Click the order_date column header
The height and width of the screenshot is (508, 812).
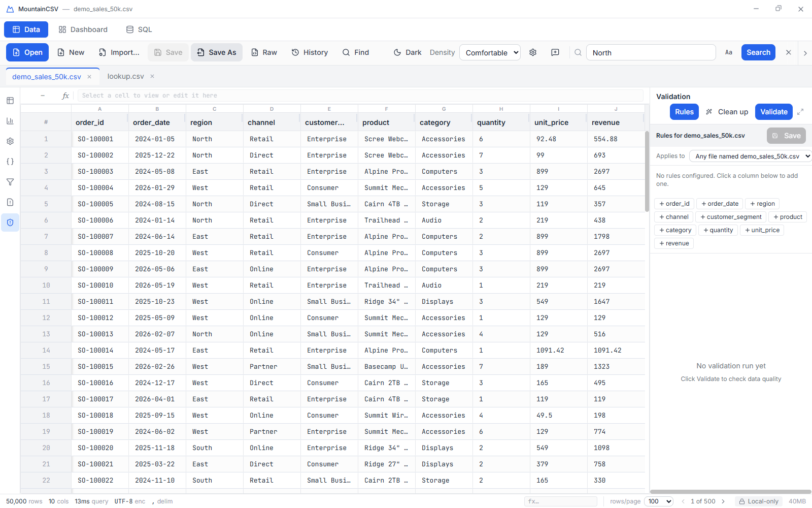pyautogui.click(x=157, y=122)
